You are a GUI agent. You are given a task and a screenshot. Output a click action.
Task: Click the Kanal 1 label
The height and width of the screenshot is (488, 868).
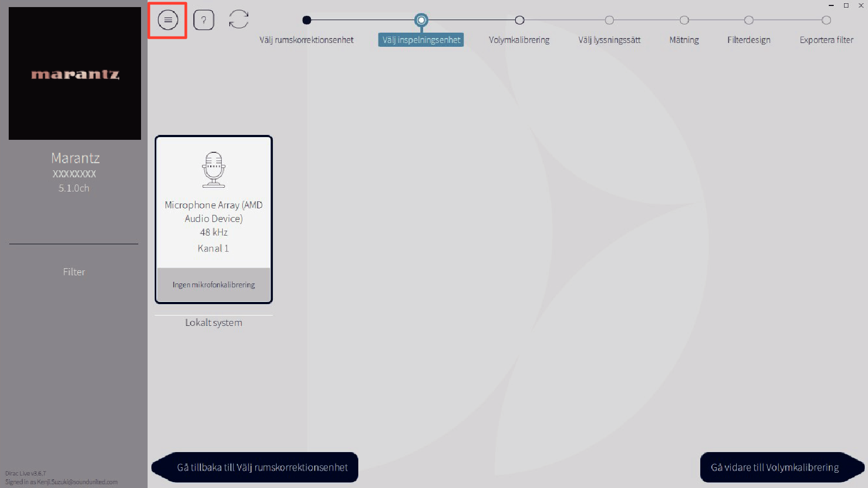(x=213, y=248)
